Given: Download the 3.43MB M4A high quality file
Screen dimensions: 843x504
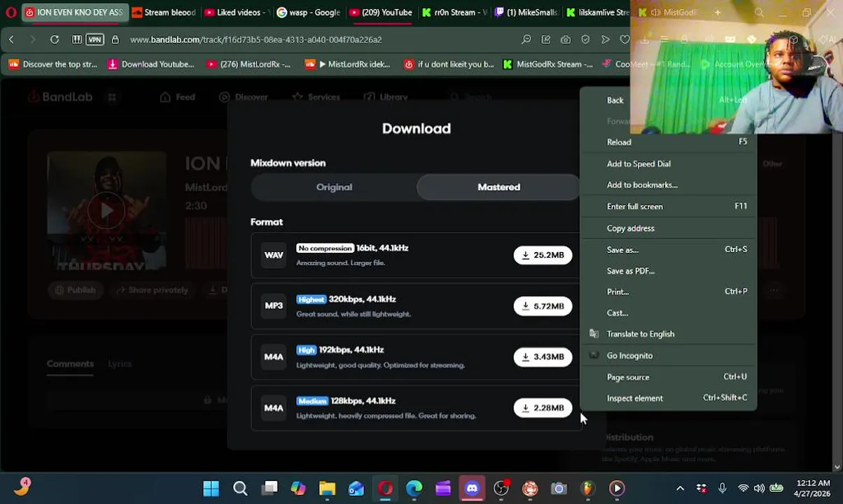Looking at the screenshot, I should 543,357.
